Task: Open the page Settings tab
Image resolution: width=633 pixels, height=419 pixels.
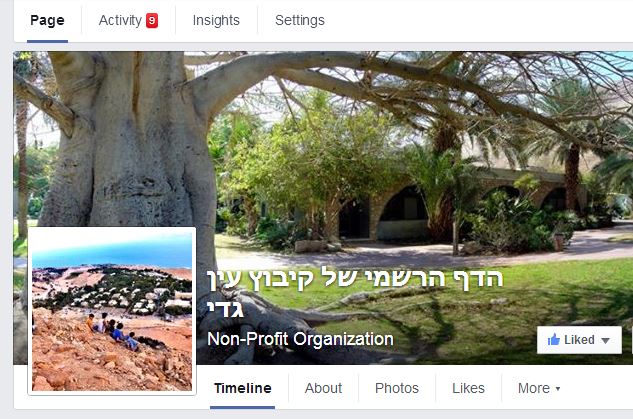Action: [x=300, y=20]
